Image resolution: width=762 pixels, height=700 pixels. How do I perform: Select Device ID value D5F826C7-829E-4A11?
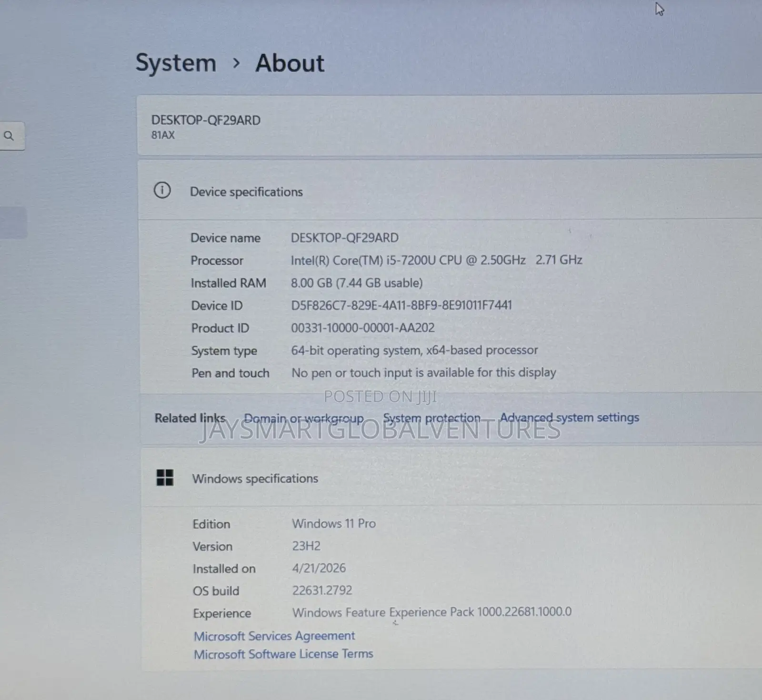click(x=401, y=305)
